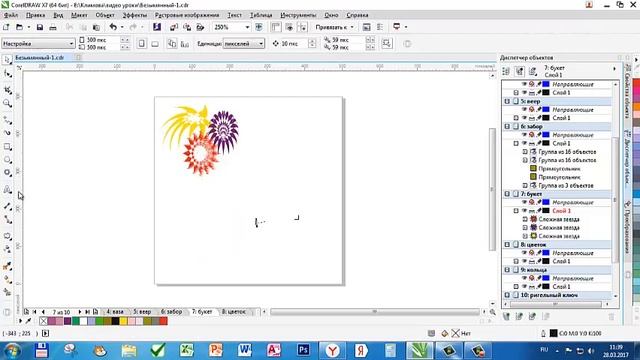Select the Text tool in the toolbox
Screen dimensions: 640x360
coord(7,189)
